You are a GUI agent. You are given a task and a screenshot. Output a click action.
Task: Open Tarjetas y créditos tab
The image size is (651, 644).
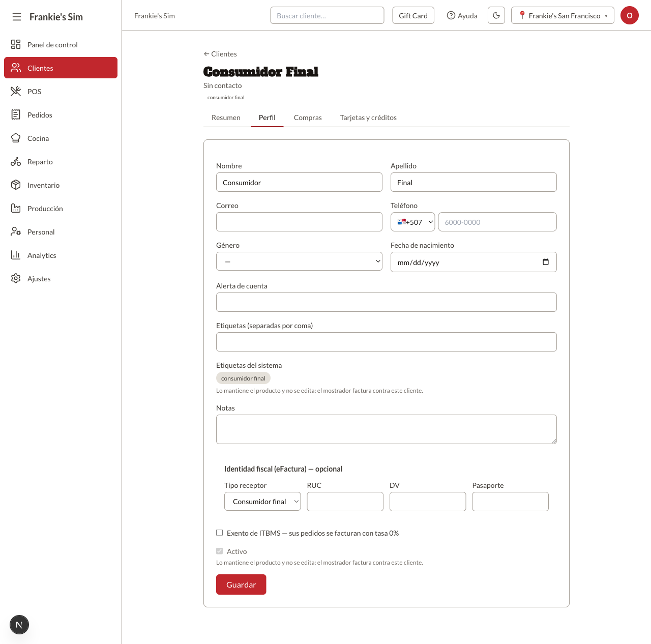(x=368, y=118)
